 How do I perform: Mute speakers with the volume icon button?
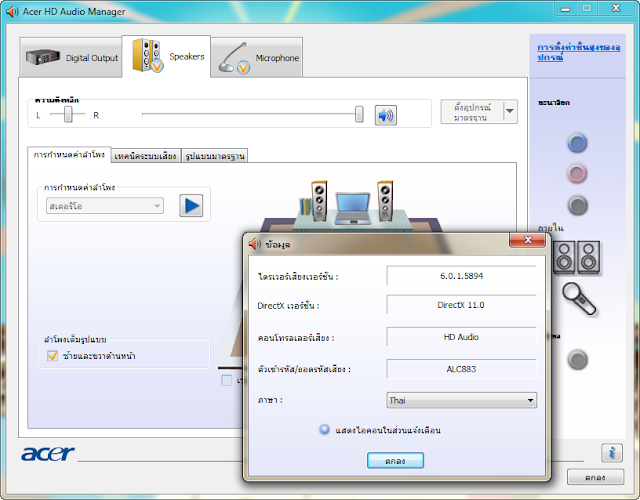point(385,115)
